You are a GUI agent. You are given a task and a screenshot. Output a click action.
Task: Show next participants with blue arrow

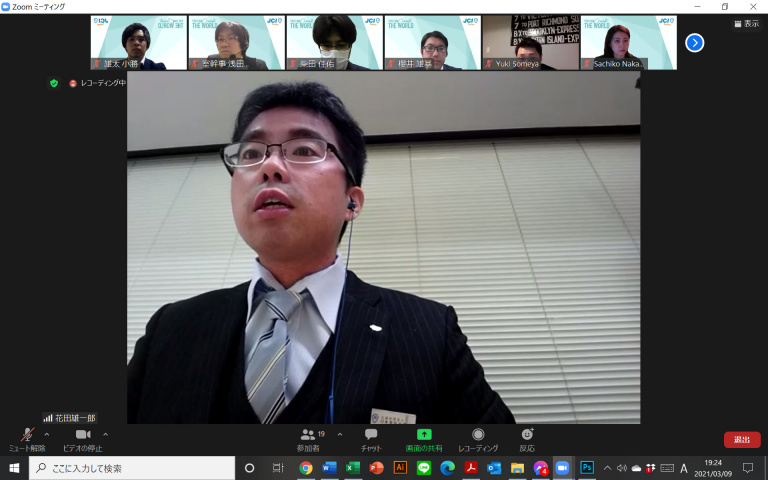pos(695,43)
